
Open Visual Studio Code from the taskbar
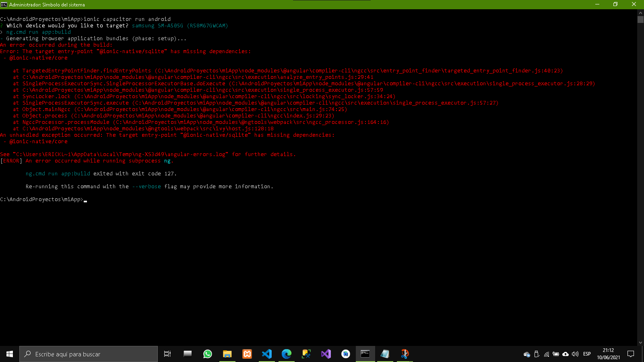tap(267, 354)
